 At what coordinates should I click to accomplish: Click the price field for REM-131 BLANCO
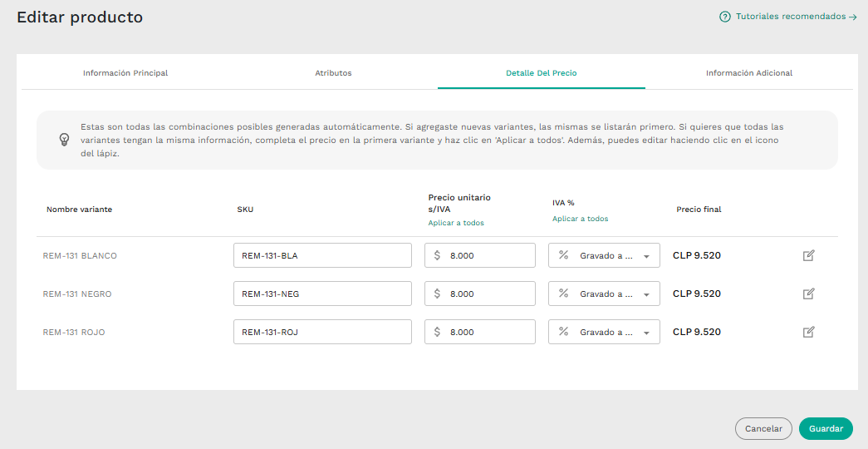pyautogui.click(x=480, y=255)
